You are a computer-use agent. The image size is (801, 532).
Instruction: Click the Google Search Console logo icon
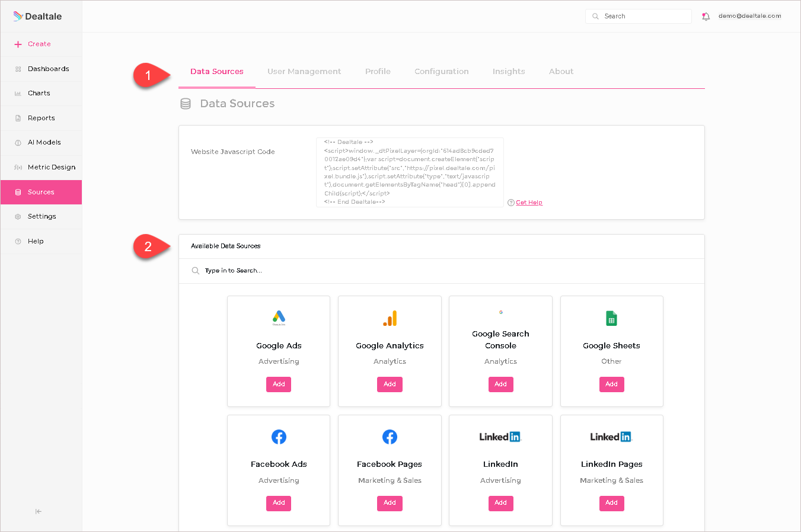[x=500, y=312]
